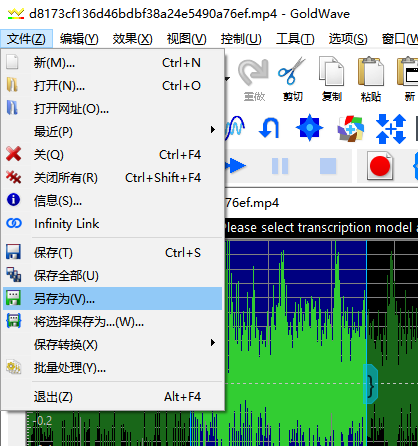
Task: Choose Save All (保存全部) menu entry
Action: click(x=112, y=275)
